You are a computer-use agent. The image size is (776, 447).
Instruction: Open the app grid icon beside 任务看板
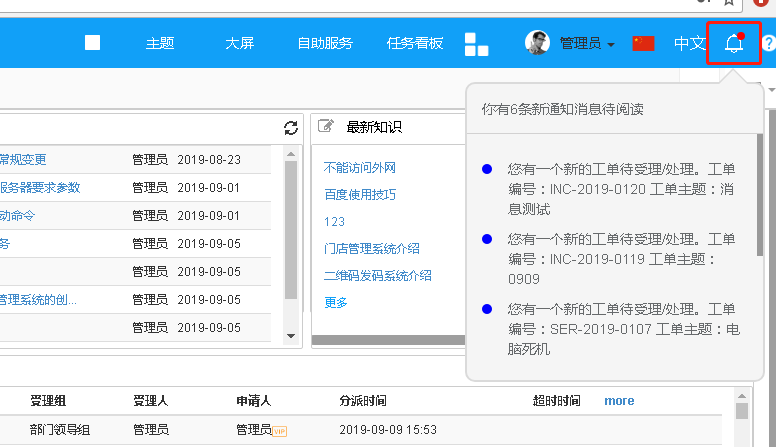[476, 44]
